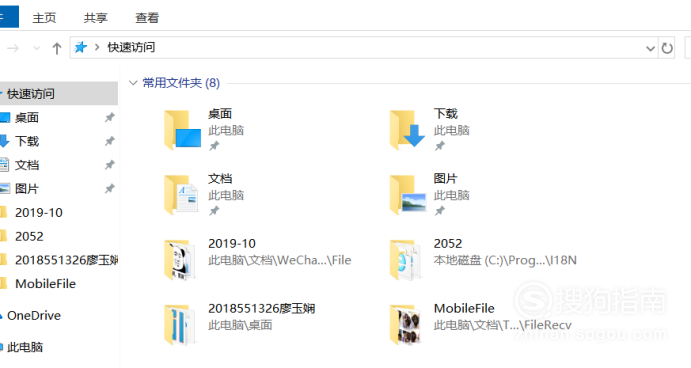Viewport: 691px width, 368px height.
Task: Select the 桌面 folder icon in main pane
Action: (x=182, y=130)
